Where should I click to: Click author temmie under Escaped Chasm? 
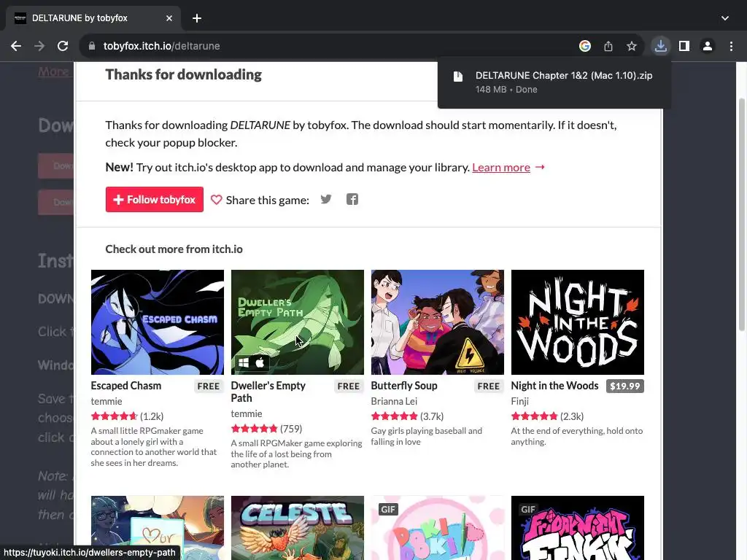[107, 402]
